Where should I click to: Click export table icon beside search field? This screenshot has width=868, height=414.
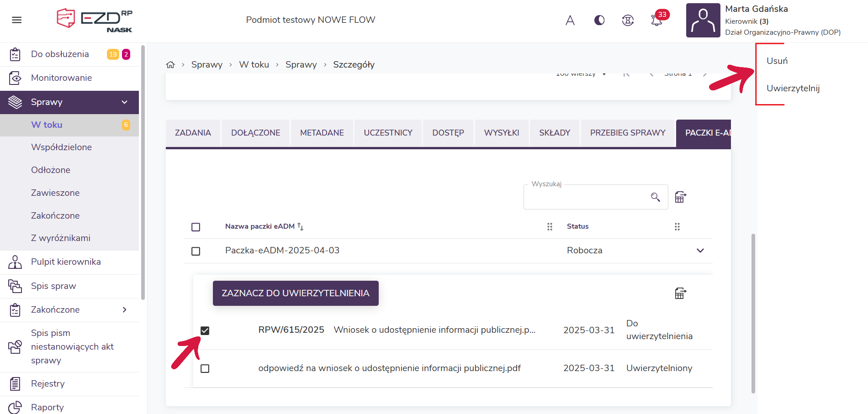[680, 197]
